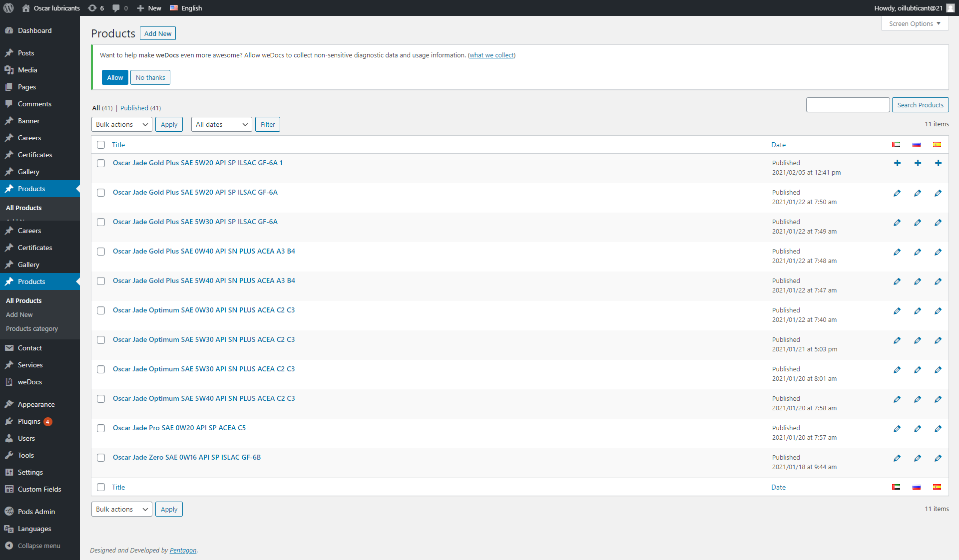Click the WordPress logo icon

[8, 8]
